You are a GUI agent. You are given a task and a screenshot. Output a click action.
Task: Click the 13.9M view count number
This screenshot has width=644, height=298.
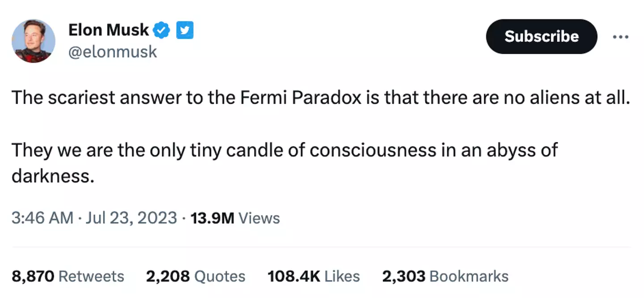212,218
